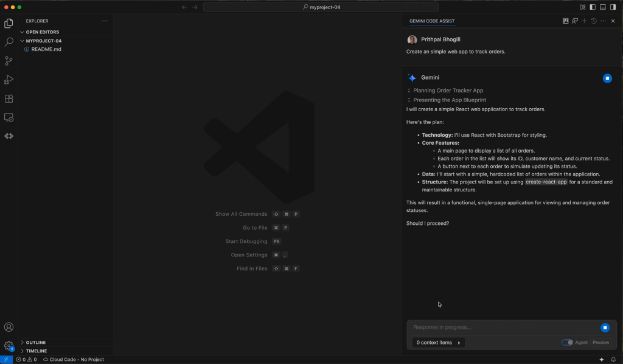
Task: Stop the Gemini response beside Gemini name
Action: pos(607,78)
